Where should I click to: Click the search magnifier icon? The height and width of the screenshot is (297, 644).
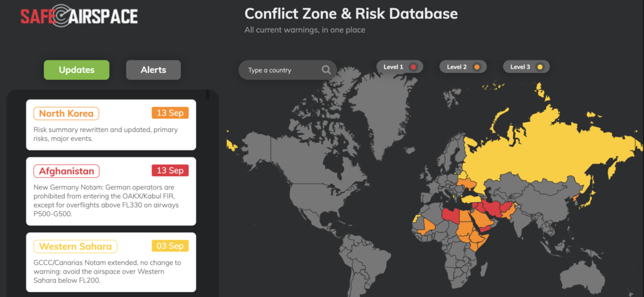pos(326,70)
